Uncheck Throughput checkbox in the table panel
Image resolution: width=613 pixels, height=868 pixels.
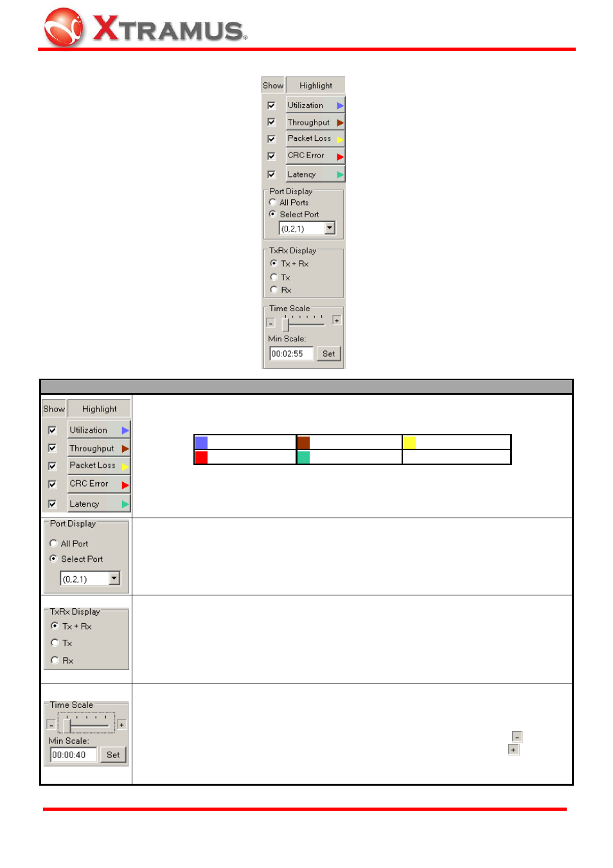53,448
